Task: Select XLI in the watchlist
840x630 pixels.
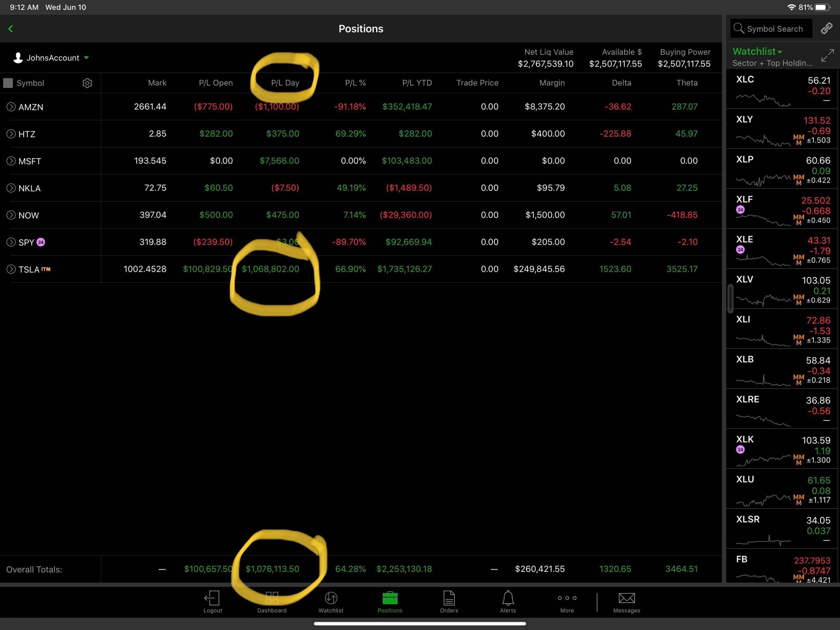Action: pos(783,329)
